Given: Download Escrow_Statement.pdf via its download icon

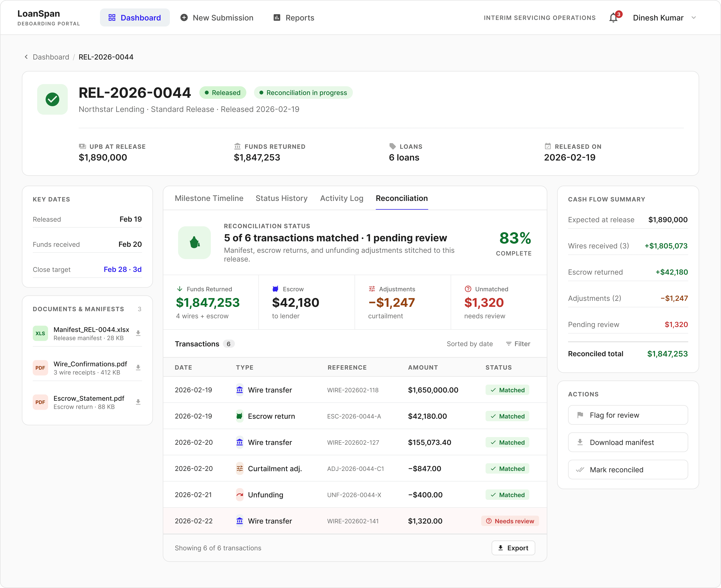Looking at the screenshot, I should 138,402.
